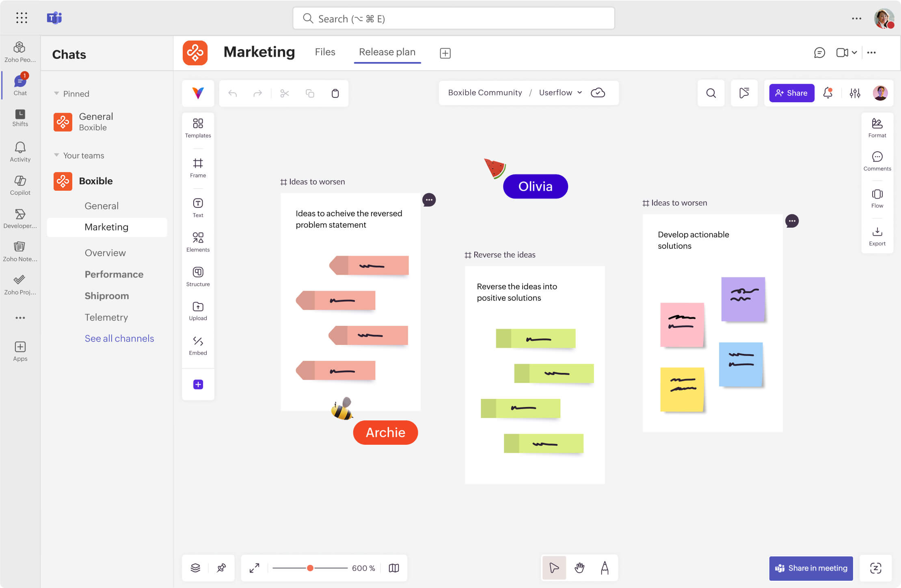901x588 pixels.
Task: Adjust the zoom level slider handle
Action: (310, 568)
